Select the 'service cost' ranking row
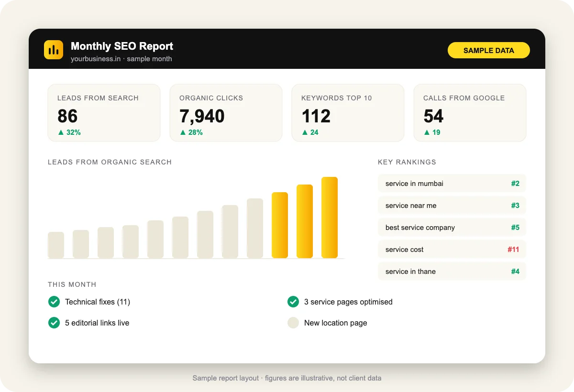Screen dimensions: 574x392 pyautogui.click(x=452, y=250)
